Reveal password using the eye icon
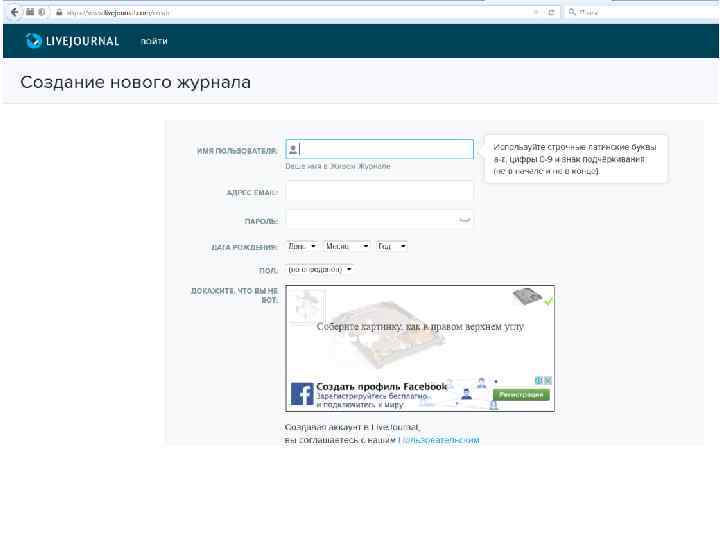 pyautogui.click(x=464, y=220)
